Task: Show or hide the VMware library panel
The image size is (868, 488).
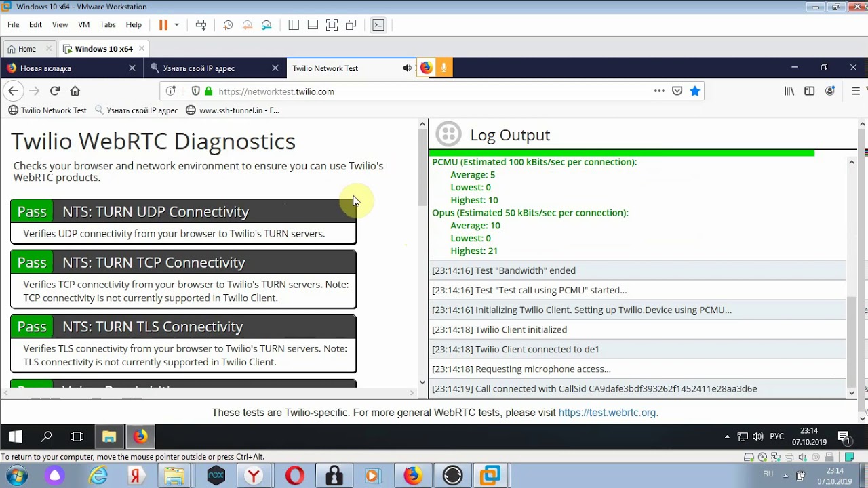Action: [x=294, y=24]
